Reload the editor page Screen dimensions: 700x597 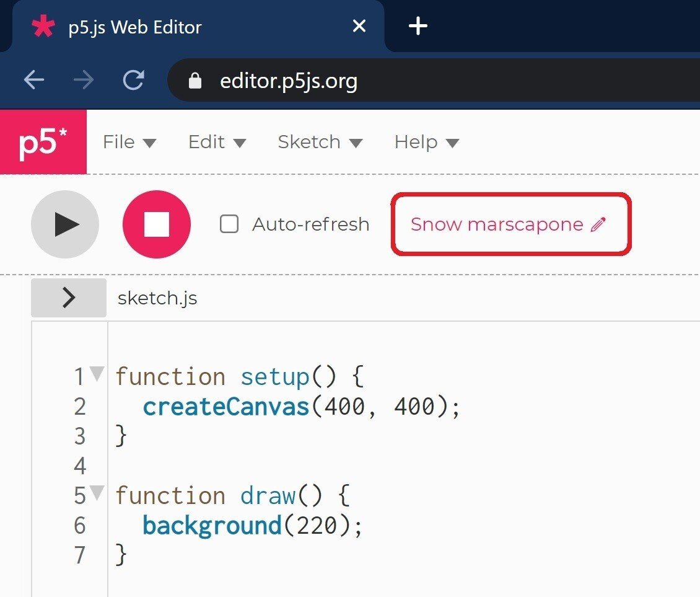(x=133, y=80)
